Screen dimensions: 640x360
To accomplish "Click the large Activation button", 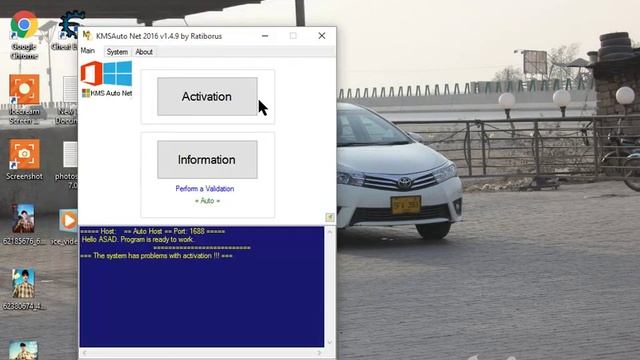I will 207,96.
